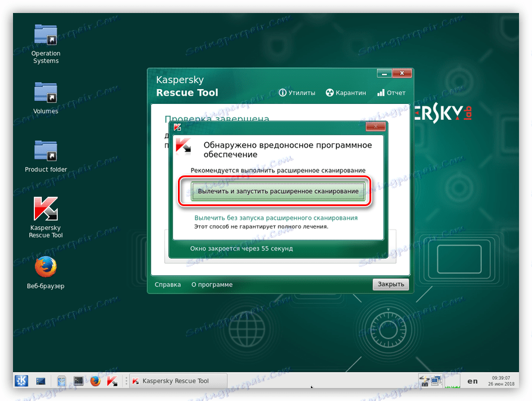Open the terminal icon on the taskbar
This screenshot has width=532, height=401.
point(79,381)
